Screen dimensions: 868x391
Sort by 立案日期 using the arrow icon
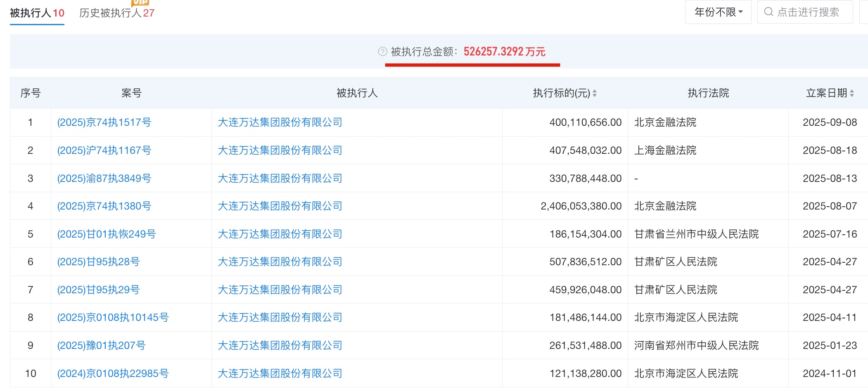pos(852,94)
